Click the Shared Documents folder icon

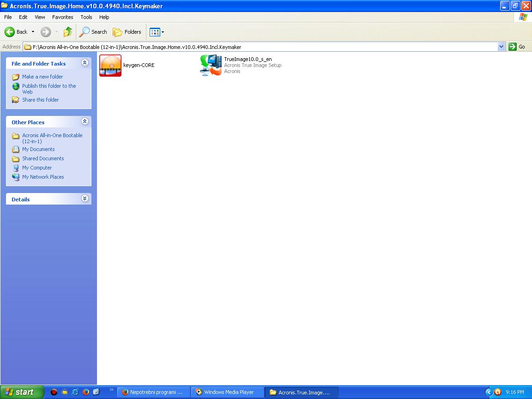[16, 159]
